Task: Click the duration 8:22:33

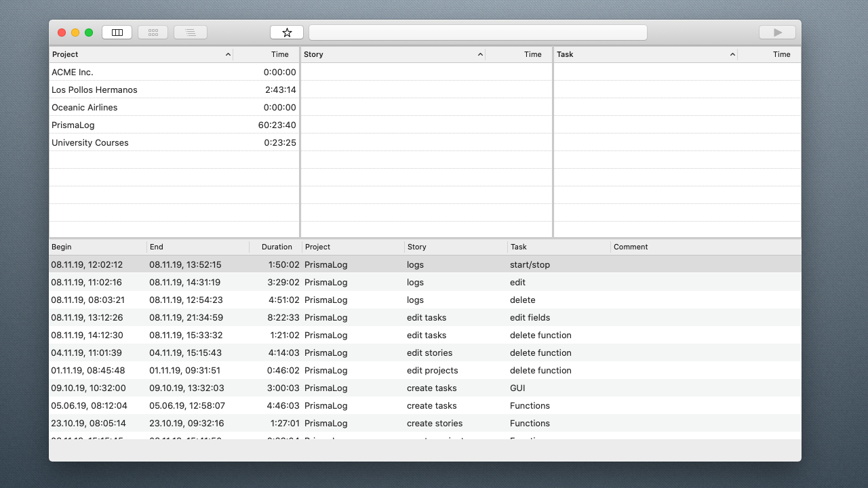Action: click(x=283, y=317)
